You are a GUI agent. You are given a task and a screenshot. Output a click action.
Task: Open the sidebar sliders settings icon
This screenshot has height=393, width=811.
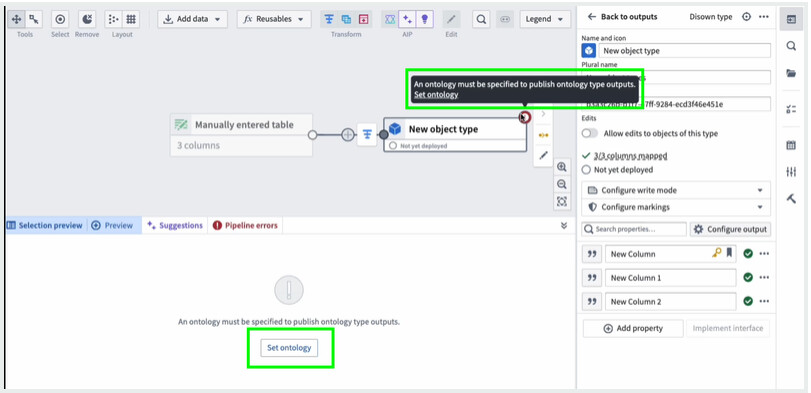pyautogui.click(x=791, y=172)
